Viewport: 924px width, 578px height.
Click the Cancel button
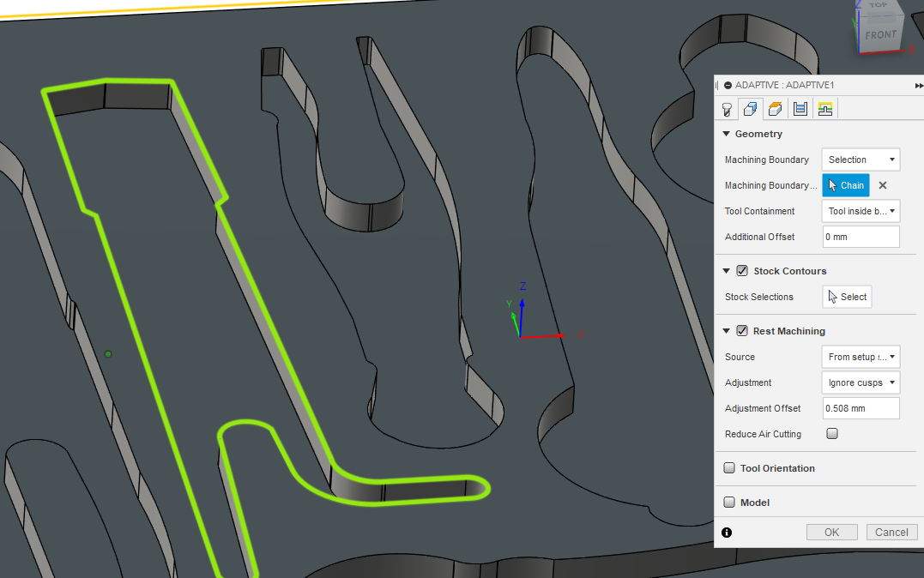pyautogui.click(x=891, y=532)
